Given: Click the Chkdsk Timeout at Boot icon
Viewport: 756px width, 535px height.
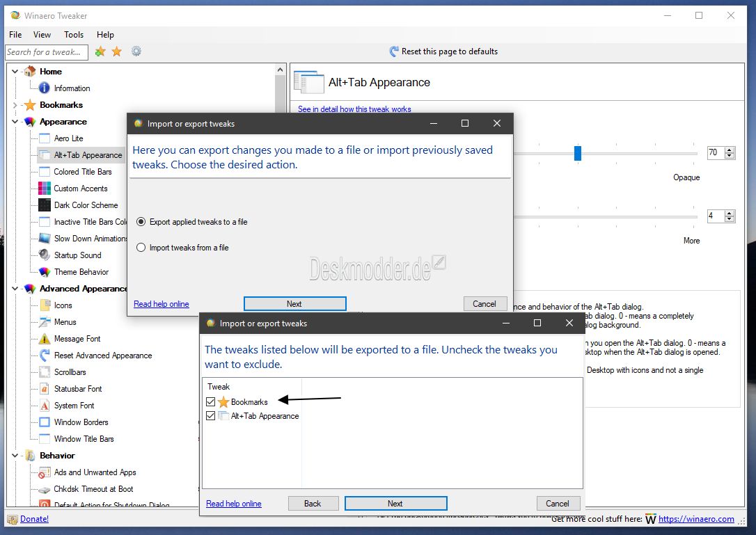Looking at the screenshot, I should pyautogui.click(x=45, y=489).
